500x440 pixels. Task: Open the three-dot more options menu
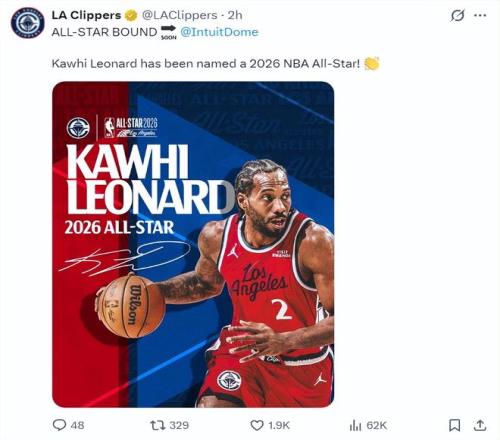click(x=480, y=15)
